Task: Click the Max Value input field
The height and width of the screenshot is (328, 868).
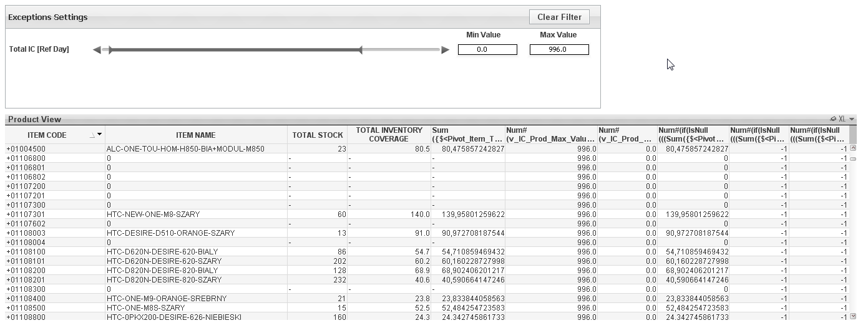Action: coord(559,49)
